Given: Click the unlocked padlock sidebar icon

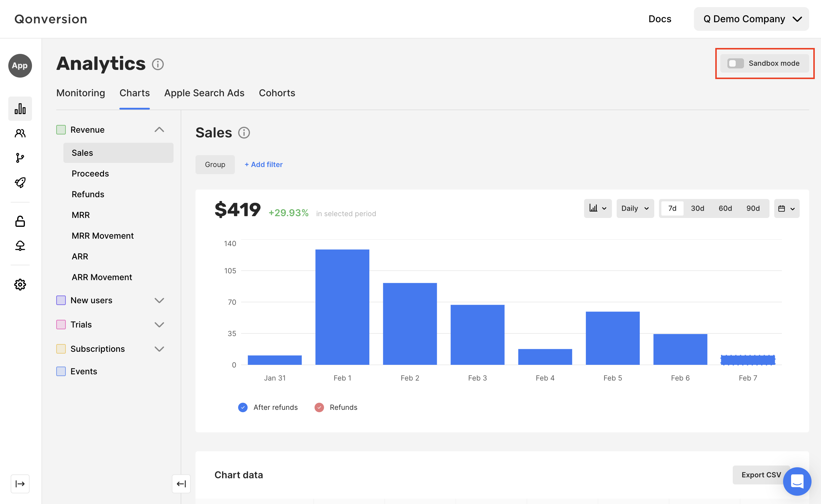Looking at the screenshot, I should pos(20,221).
